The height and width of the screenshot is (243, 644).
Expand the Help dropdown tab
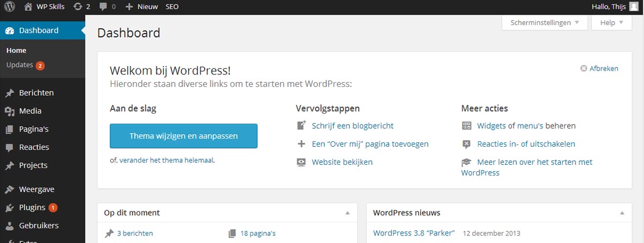[x=611, y=23]
